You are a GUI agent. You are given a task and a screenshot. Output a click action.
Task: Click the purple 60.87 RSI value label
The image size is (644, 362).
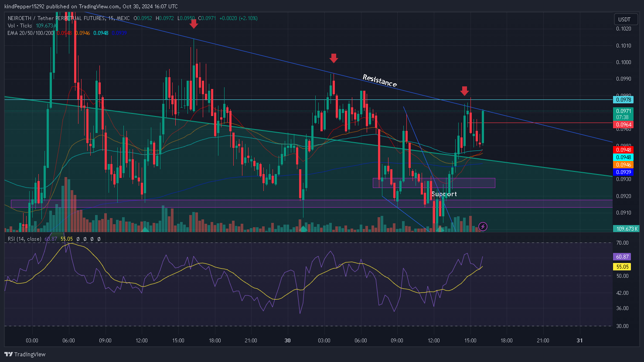click(x=622, y=257)
